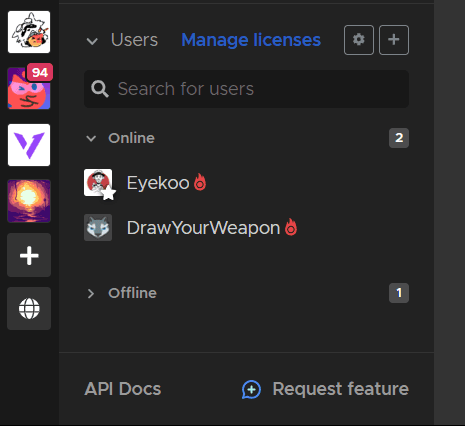The image size is (465, 426).
Task: Click the flame badge beside DrawYourWeapon
Action: [x=291, y=227]
